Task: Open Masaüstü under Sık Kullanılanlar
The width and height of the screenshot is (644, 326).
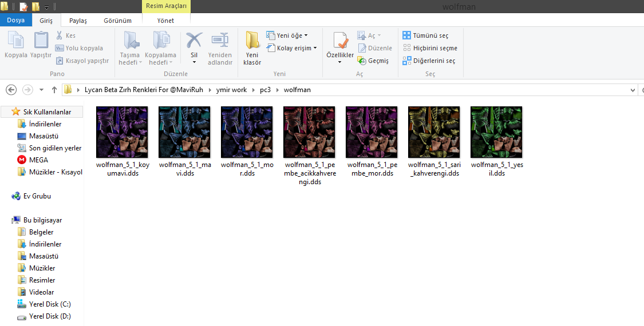Action: tap(44, 136)
